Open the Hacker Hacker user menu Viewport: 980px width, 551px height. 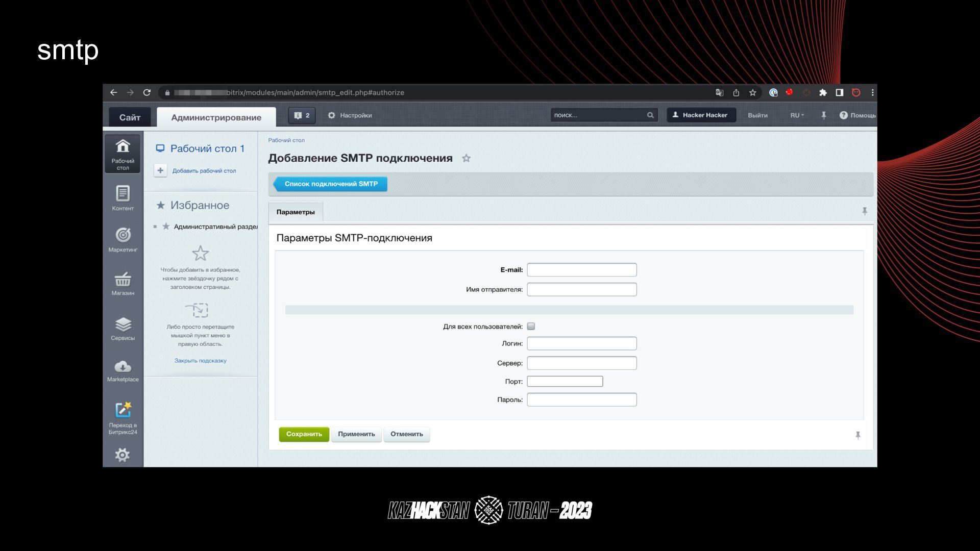point(701,115)
